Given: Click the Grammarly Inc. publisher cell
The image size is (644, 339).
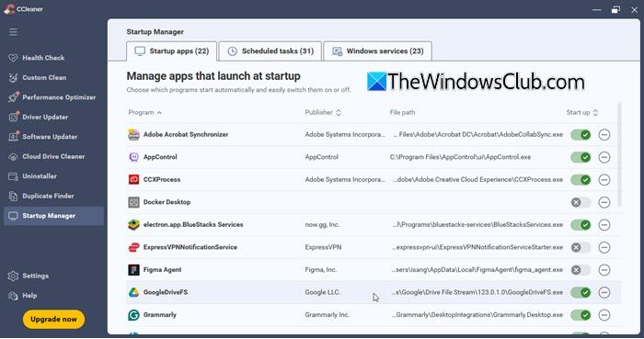Looking at the screenshot, I should coord(327,315).
